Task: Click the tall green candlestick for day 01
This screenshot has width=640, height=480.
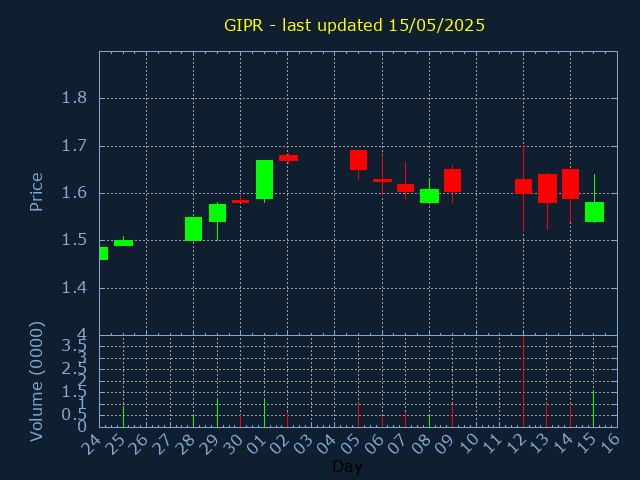Action: pyautogui.click(x=264, y=180)
